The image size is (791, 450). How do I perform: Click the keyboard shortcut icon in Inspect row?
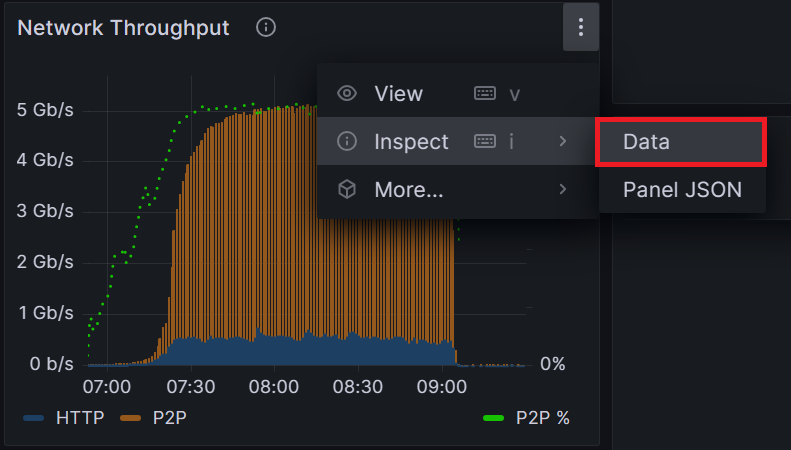click(485, 142)
